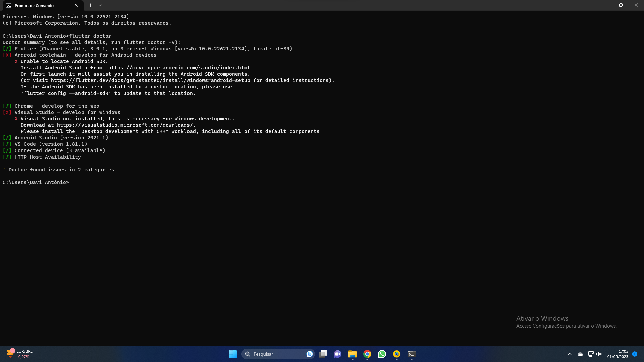This screenshot has height=362, width=644.
Task: Click 'HTTP Host Availability' line
Action: [48, 157]
